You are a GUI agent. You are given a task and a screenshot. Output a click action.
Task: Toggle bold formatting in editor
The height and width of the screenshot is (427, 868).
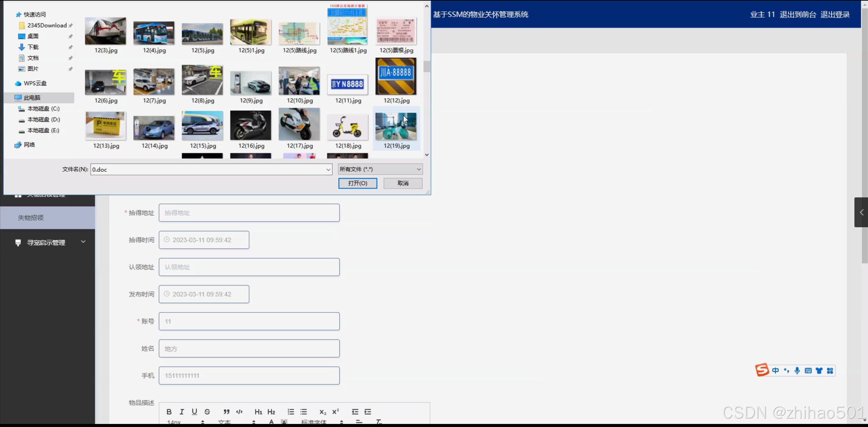tap(169, 412)
